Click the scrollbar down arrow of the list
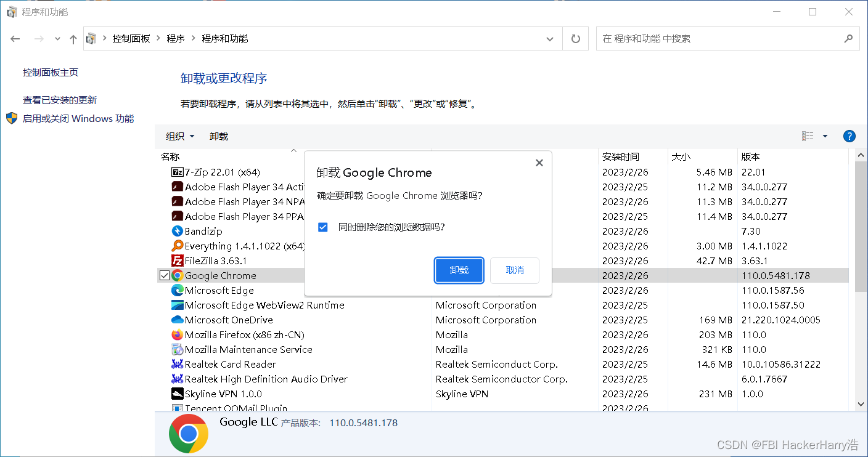868x457 pixels. [x=862, y=404]
